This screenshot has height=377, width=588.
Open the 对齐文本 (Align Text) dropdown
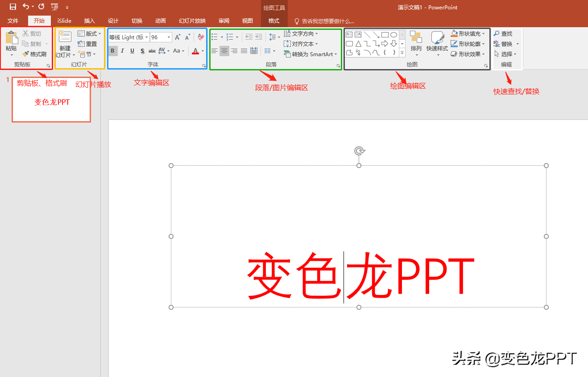(301, 44)
